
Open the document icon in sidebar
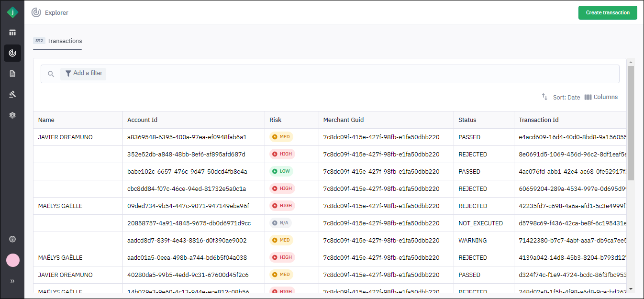12,74
